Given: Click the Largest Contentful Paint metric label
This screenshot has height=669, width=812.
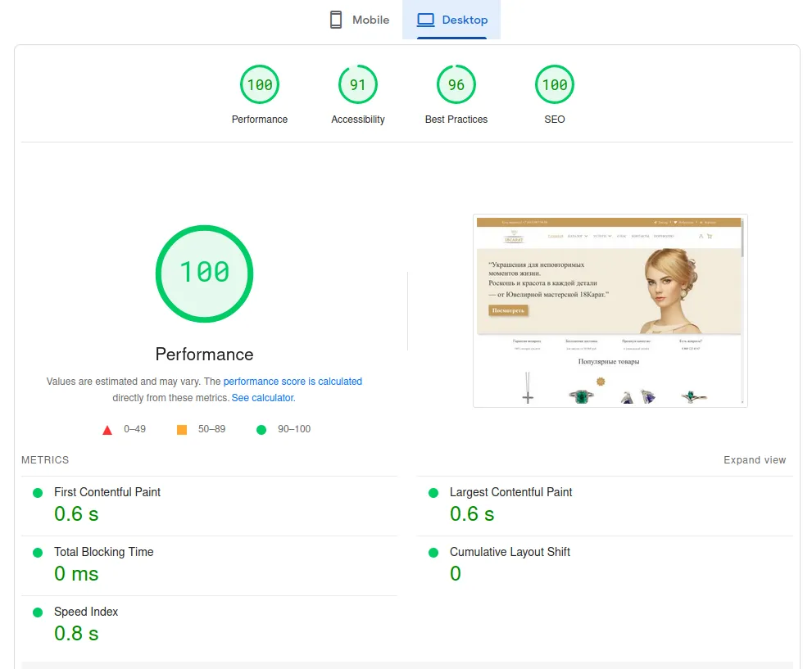Looking at the screenshot, I should 510,492.
